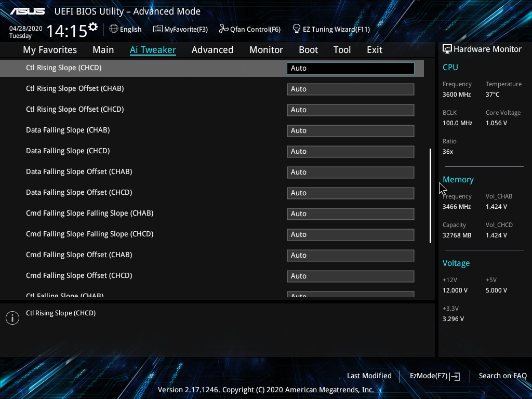Click the Hardware Monitor screen icon

coord(447,49)
